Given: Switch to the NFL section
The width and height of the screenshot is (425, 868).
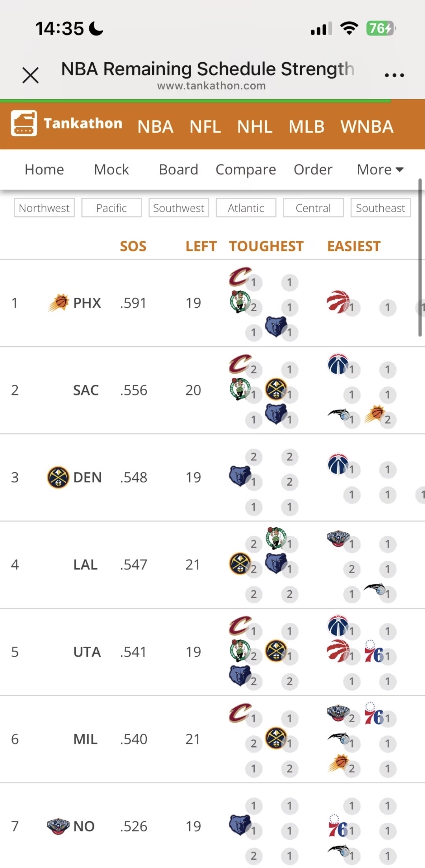Looking at the screenshot, I should tap(205, 126).
